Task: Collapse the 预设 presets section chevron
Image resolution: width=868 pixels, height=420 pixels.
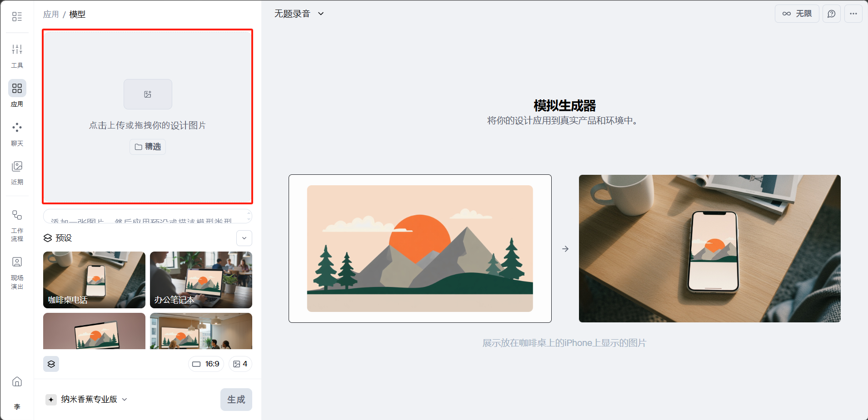Action: click(x=244, y=238)
